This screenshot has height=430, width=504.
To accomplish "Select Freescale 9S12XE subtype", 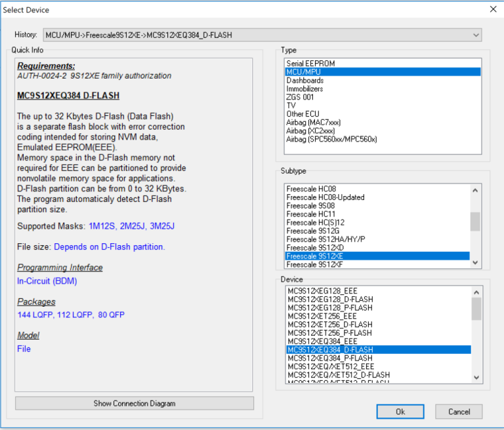I will (377, 256).
